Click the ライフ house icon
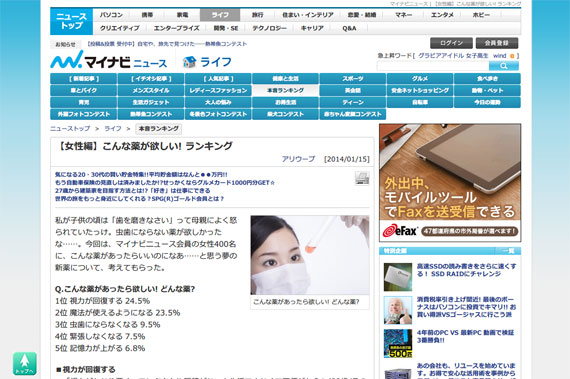Viewport: 570px width, 379px height. (189, 62)
